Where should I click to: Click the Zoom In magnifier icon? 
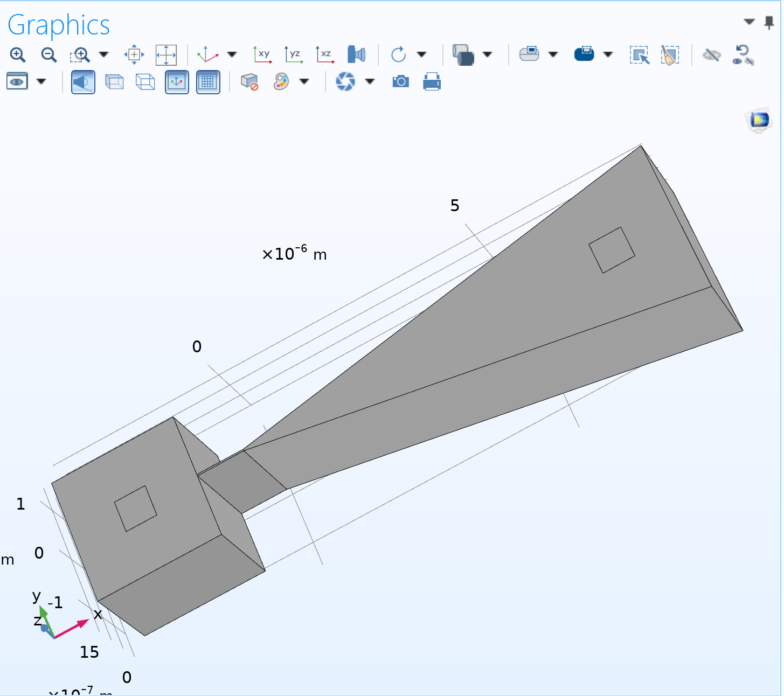tap(18, 55)
